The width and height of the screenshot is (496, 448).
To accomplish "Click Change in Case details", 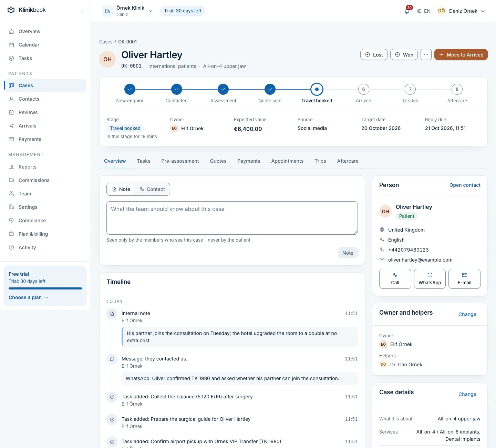I will pyautogui.click(x=467, y=394).
